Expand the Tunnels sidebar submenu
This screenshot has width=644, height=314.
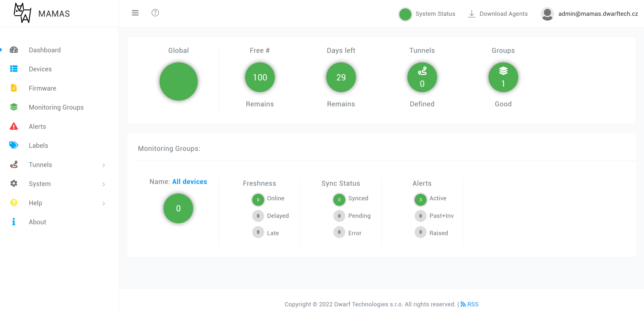103,165
